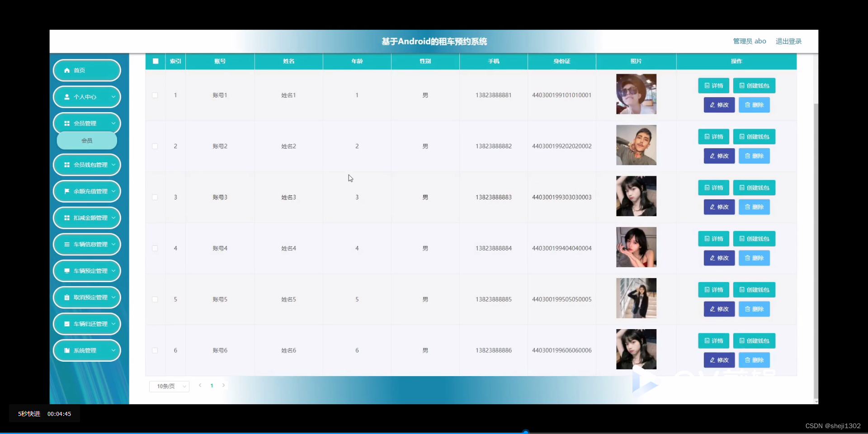The image size is (868, 434).
Task: Check the row checkbox for 账号6
Action: [155, 351]
